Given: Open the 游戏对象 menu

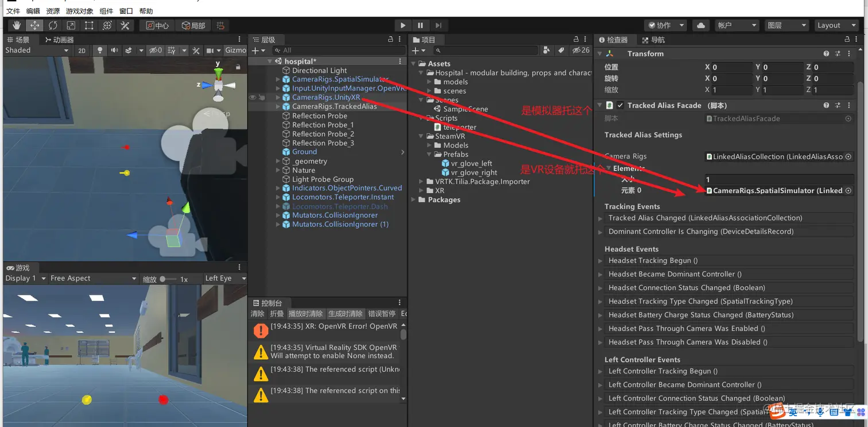Looking at the screenshot, I should click(x=79, y=11).
